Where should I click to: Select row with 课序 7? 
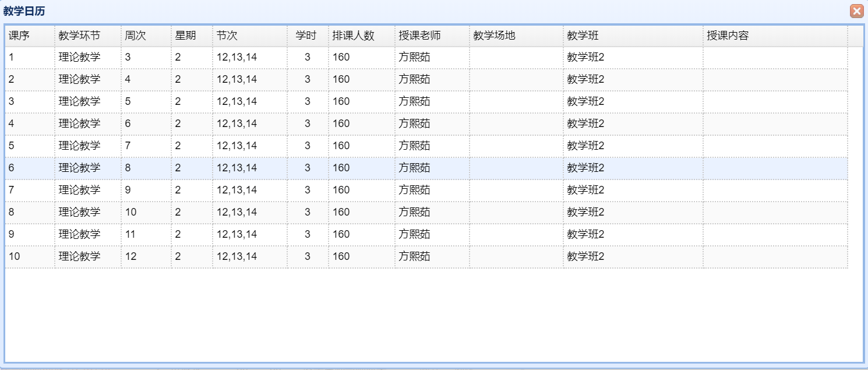pos(426,190)
